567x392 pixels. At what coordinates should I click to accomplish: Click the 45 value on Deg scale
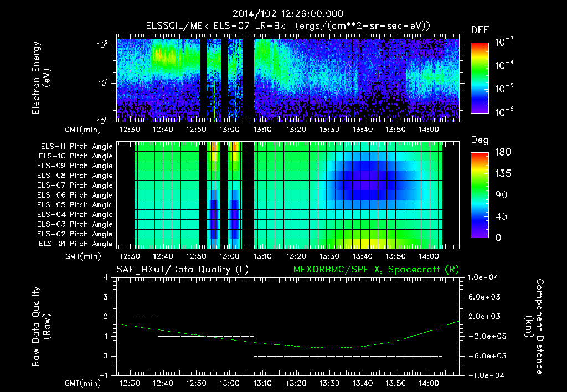click(x=503, y=216)
